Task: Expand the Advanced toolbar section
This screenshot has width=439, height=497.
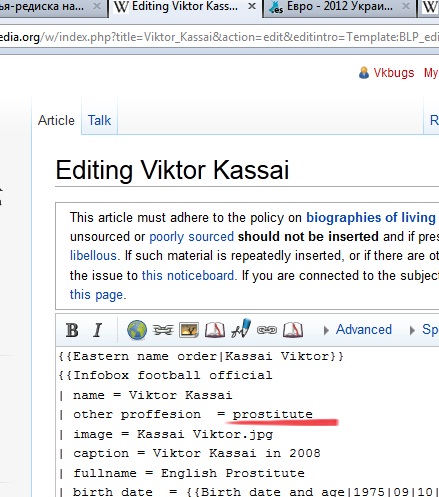Action: [x=358, y=330]
